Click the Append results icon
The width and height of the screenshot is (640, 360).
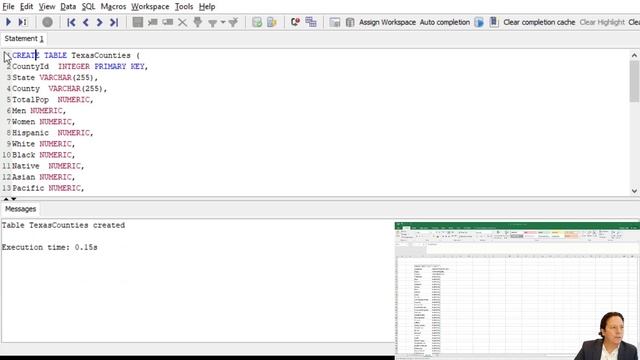[311, 22]
